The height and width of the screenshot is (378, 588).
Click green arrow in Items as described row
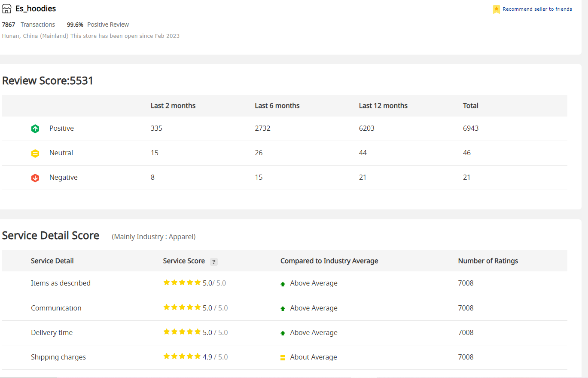tap(283, 284)
